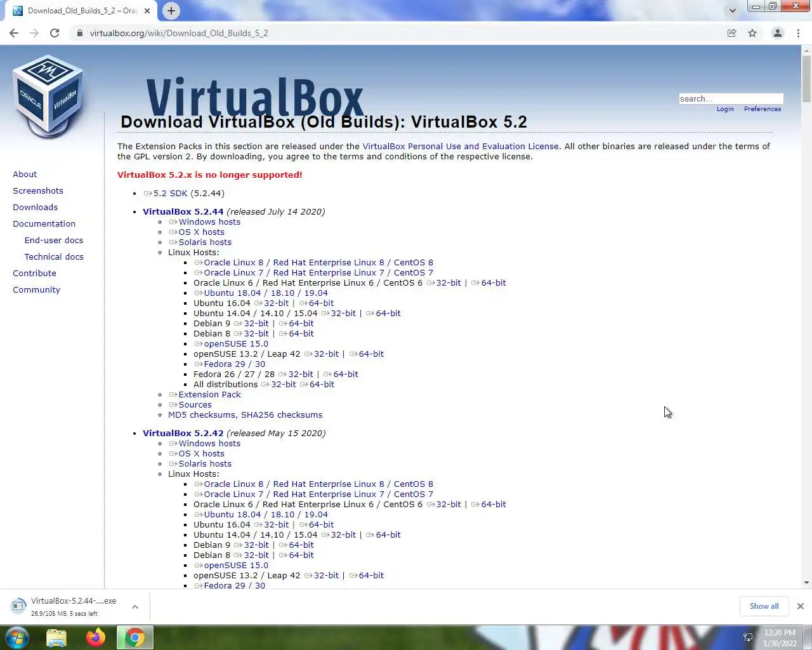Download Windows hosts for VirtualBox 5.2.42
Image resolution: width=812 pixels, height=650 pixels.
coord(204,444)
